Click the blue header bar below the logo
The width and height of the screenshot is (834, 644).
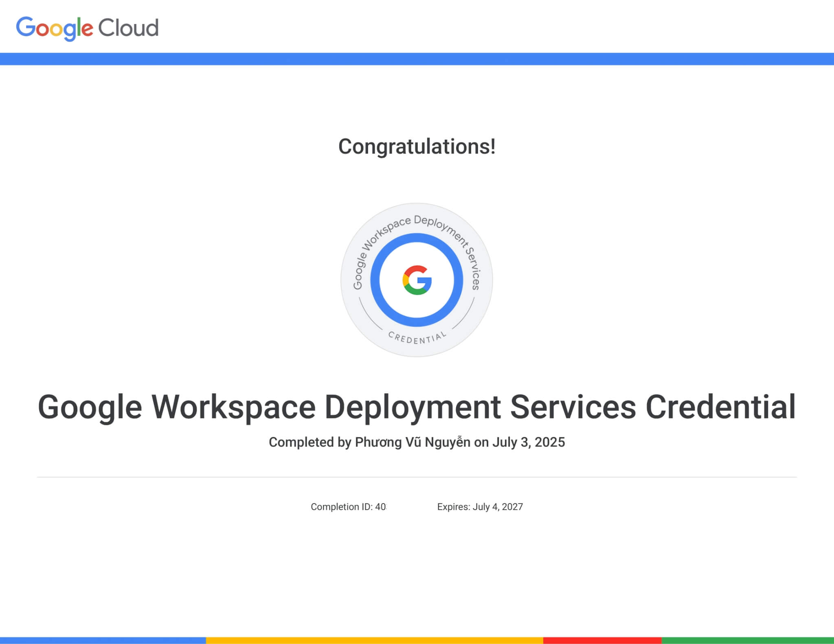pos(417,58)
